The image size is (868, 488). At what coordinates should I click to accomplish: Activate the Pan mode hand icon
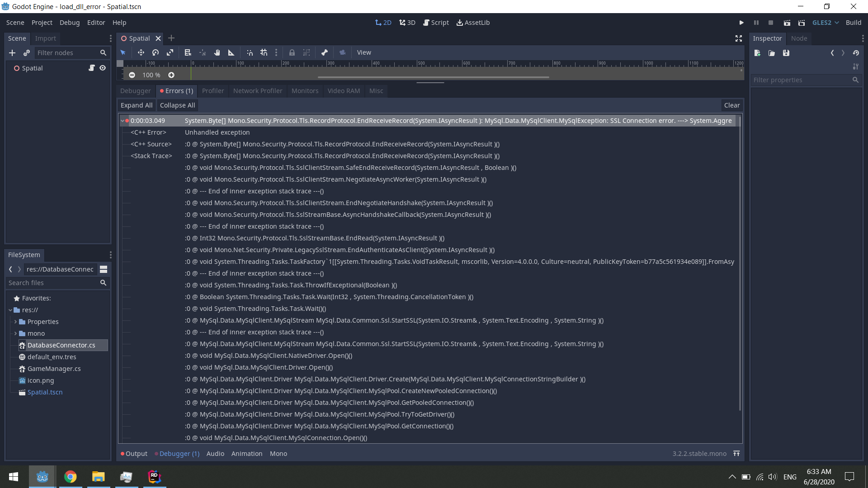[217, 52]
